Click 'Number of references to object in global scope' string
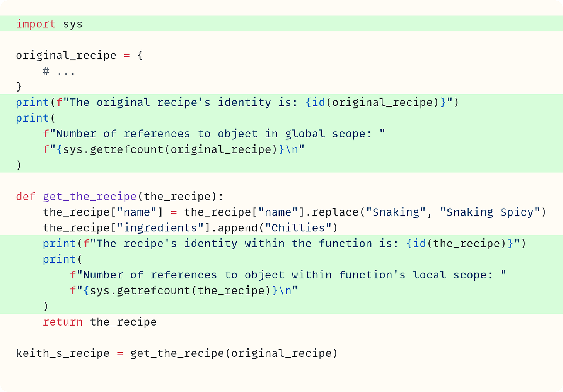The width and height of the screenshot is (563, 392). [214, 134]
